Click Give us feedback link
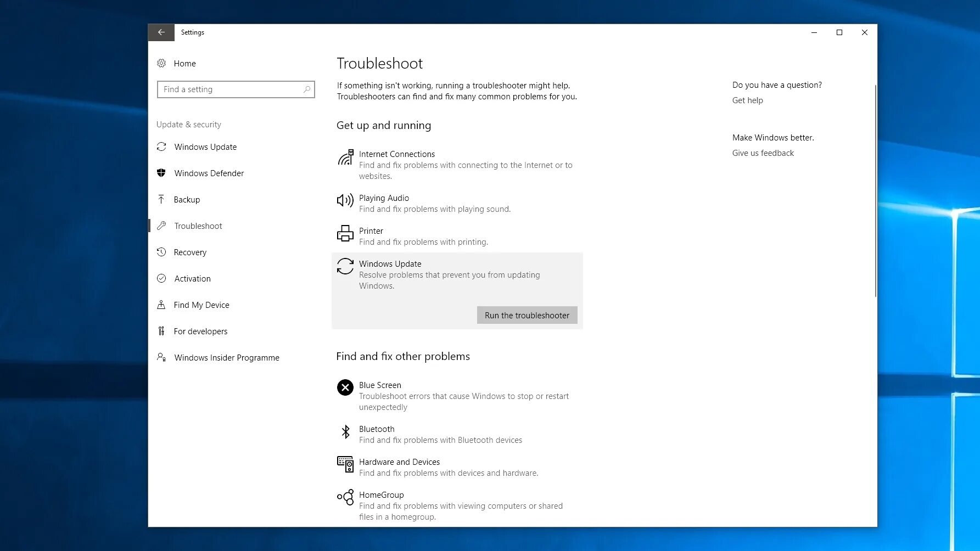This screenshot has width=980, height=551. pos(763,153)
